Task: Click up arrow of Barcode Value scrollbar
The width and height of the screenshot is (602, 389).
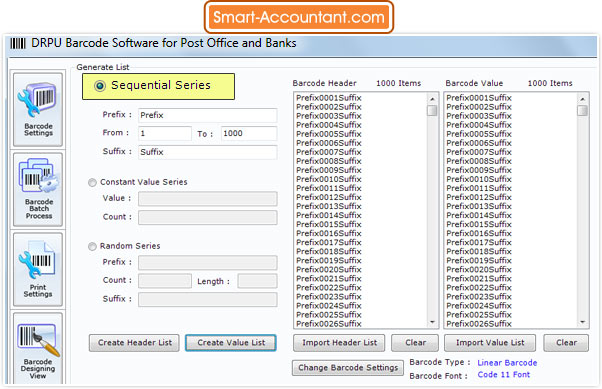Action: pyautogui.click(x=582, y=99)
